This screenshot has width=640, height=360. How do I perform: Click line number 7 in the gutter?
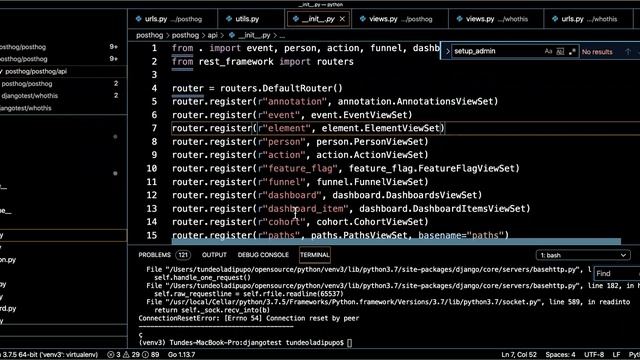154,128
